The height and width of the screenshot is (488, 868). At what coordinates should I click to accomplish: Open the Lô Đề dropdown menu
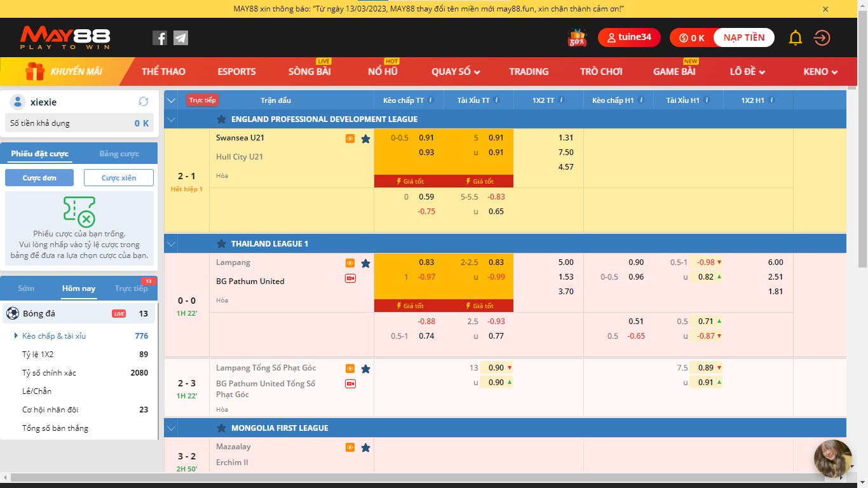click(x=747, y=72)
